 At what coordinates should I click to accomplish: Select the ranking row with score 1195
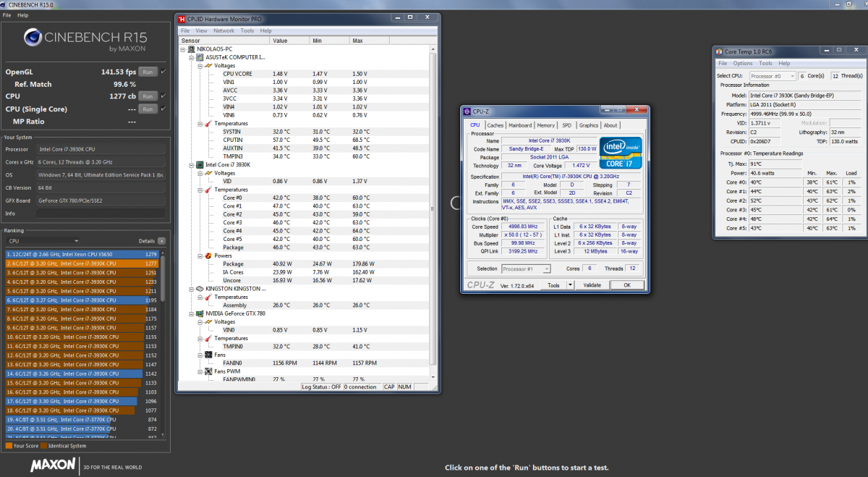[82, 300]
